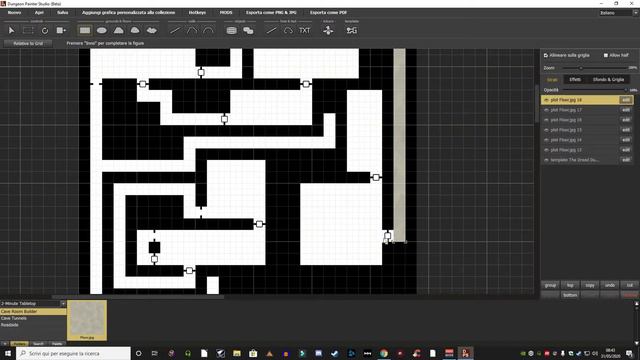Click the undo button
This screenshot has width=640, height=360.
[x=610, y=285]
